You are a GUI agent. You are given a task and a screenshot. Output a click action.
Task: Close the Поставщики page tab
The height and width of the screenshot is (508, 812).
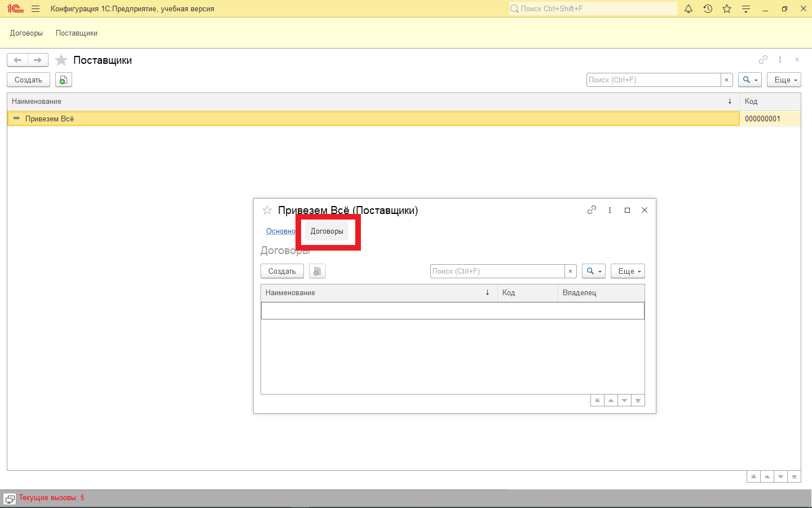[797, 59]
